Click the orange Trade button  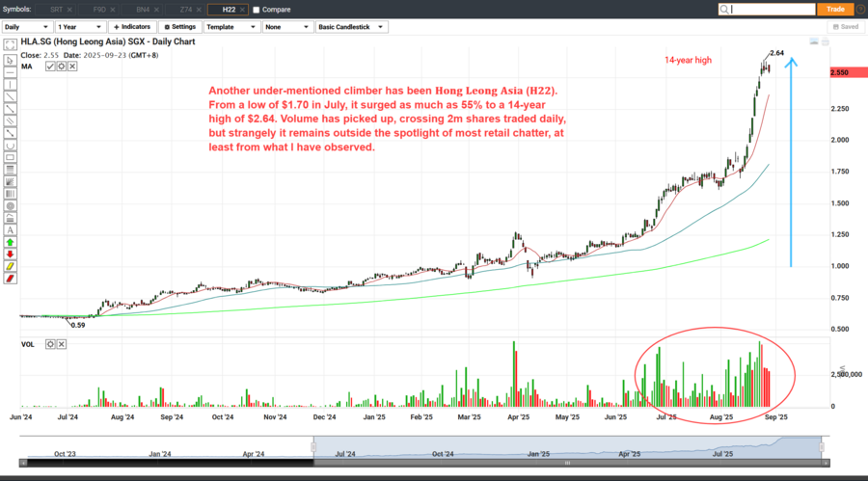tap(835, 10)
